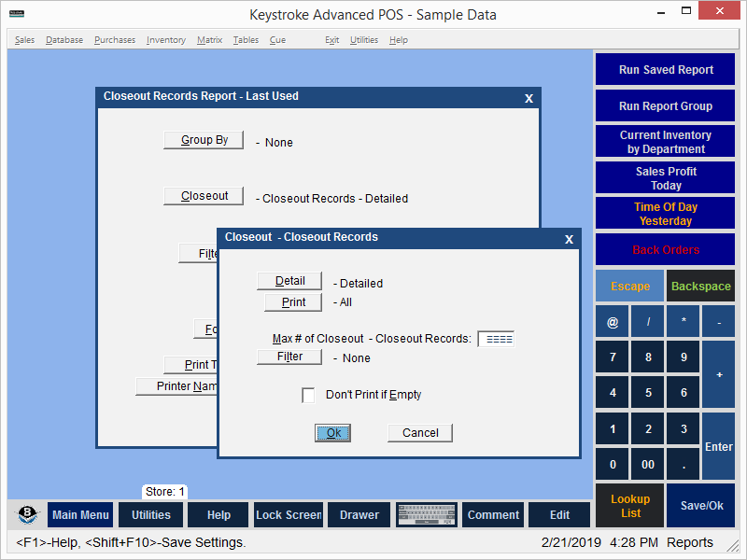Screen dimensions: 747x560
Task: Close the Closeout Records dialog
Action: 569,239
